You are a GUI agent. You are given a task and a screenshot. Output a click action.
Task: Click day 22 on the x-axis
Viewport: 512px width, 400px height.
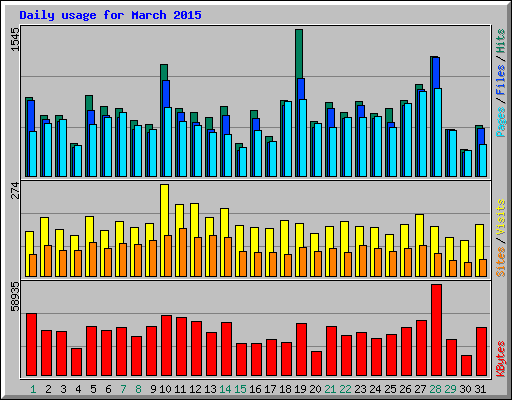coord(345,389)
